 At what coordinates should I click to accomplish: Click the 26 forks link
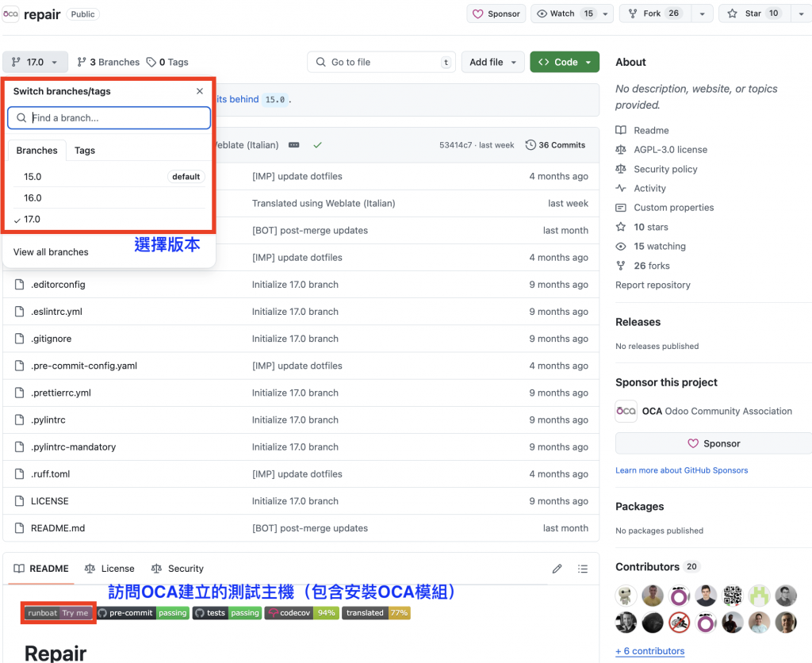click(652, 266)
